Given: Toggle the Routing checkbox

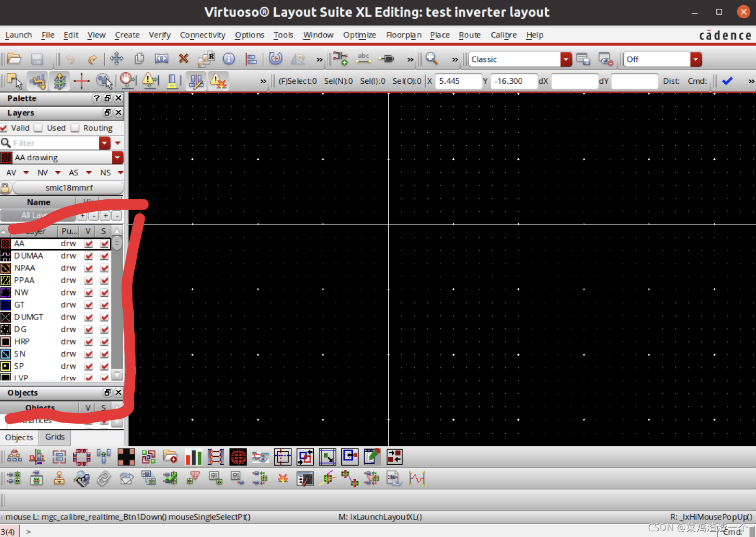Looking at the screenshot, I should click(x=74, y=128).
